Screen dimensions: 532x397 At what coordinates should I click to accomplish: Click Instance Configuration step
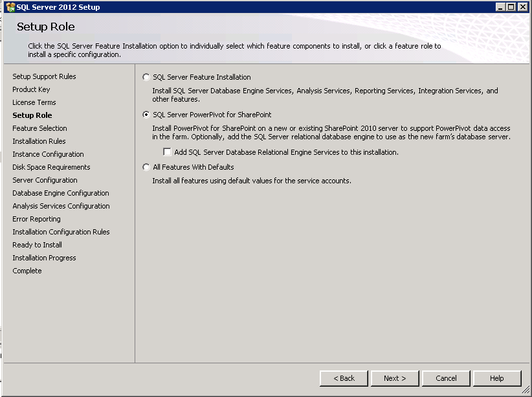pos(48,154)
